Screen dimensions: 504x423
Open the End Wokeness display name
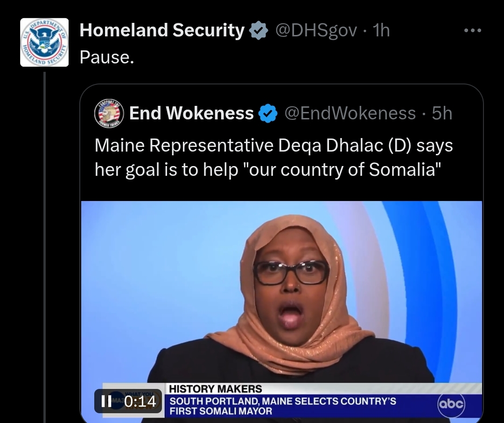191,113
